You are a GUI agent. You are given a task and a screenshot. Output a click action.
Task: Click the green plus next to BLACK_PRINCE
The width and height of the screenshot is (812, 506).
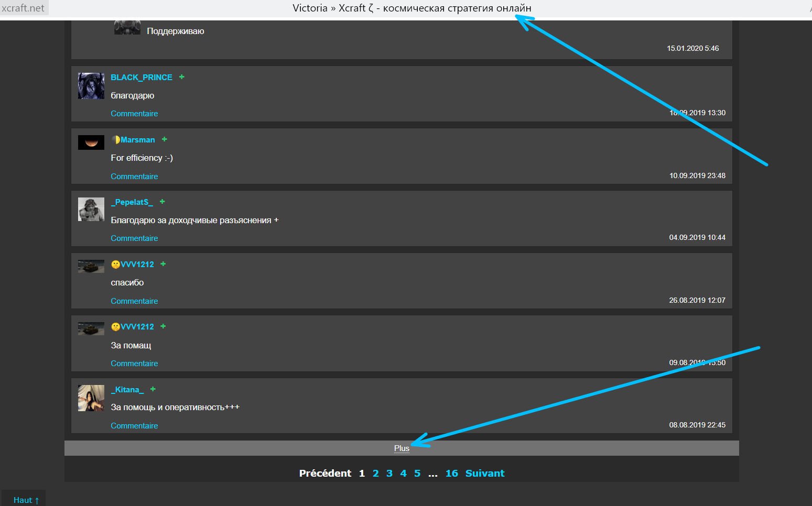(182, 77)
